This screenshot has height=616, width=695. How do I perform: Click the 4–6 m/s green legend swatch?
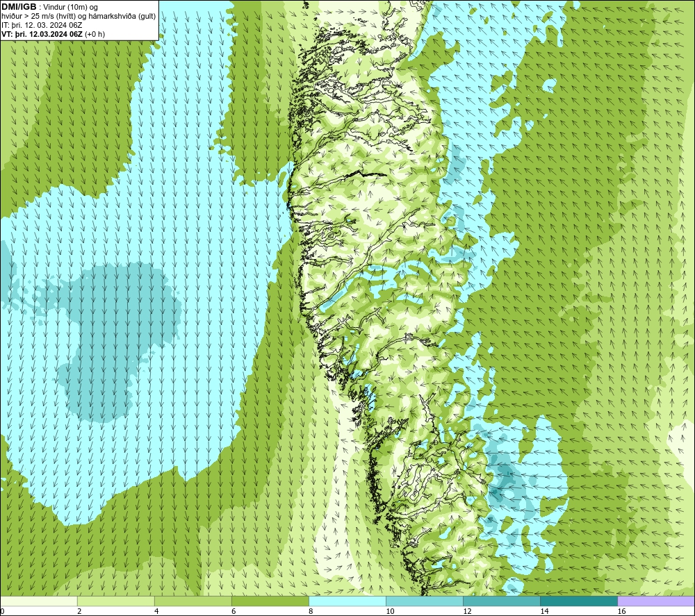pos(193,601)
